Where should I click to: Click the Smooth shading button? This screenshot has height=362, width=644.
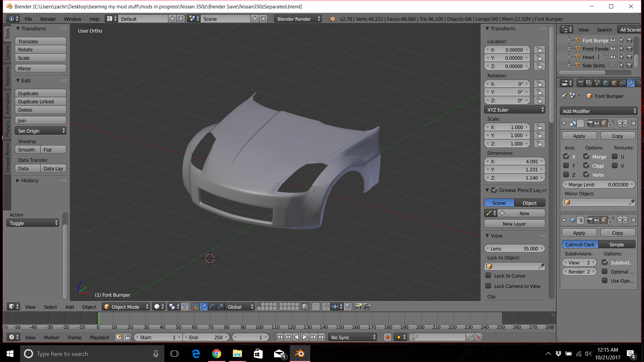27,150
